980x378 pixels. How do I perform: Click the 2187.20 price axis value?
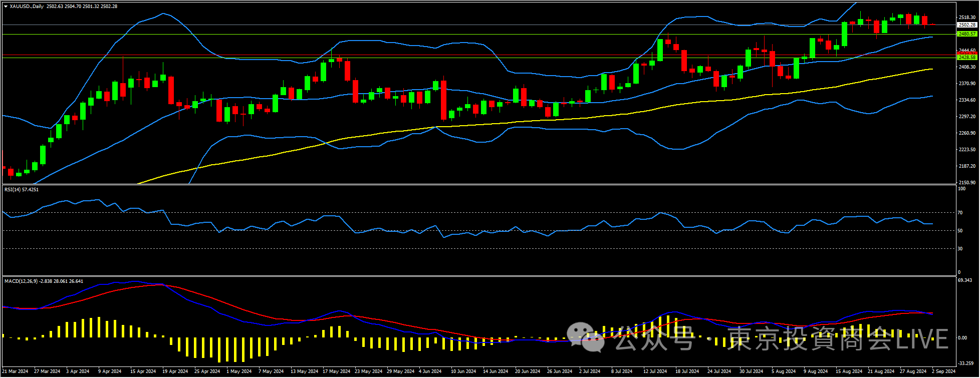pyautogui.click(x=966, y=166)
